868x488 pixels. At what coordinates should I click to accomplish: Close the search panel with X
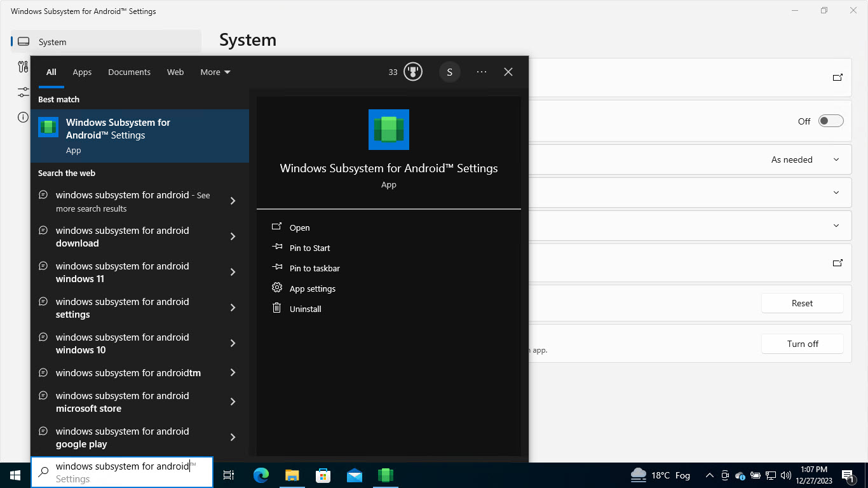point(508,72)
